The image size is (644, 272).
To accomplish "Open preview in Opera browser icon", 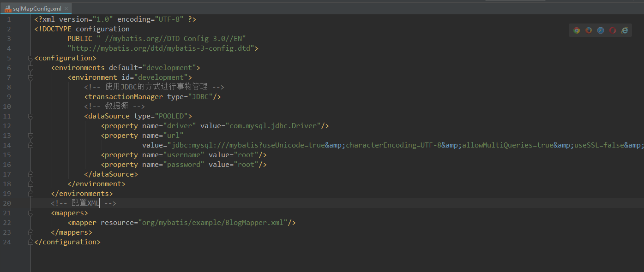I will (613, 30).
